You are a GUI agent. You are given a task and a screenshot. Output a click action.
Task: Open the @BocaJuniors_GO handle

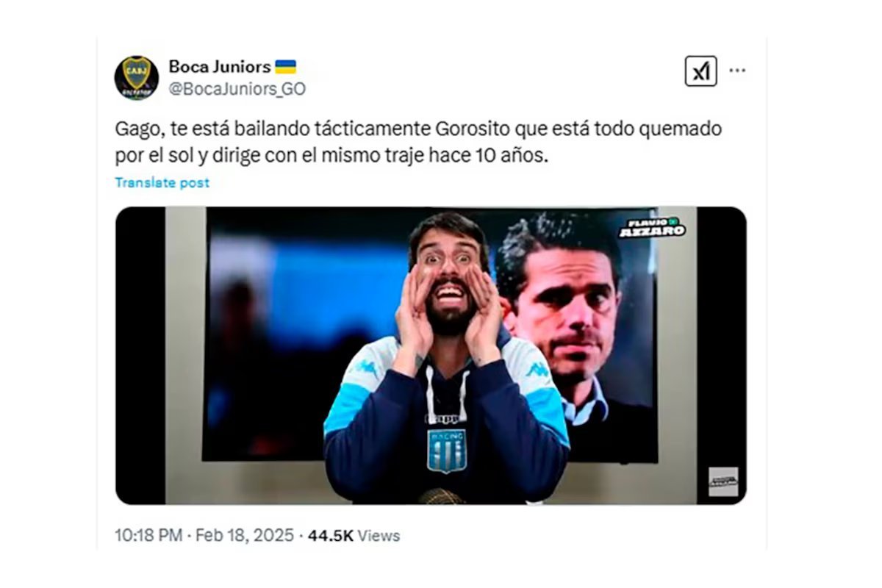click(x=237, y=90)
